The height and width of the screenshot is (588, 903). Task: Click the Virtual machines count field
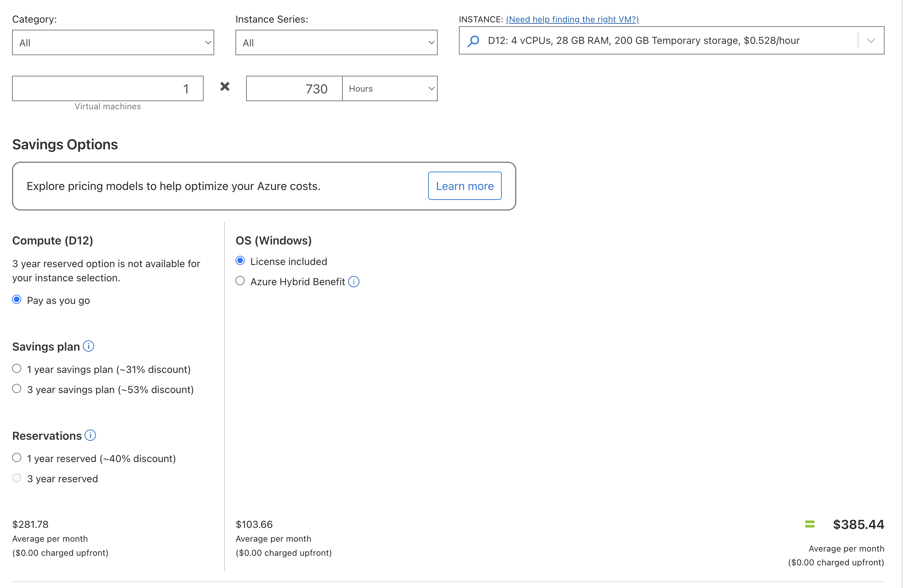click(x=108, y=89)
